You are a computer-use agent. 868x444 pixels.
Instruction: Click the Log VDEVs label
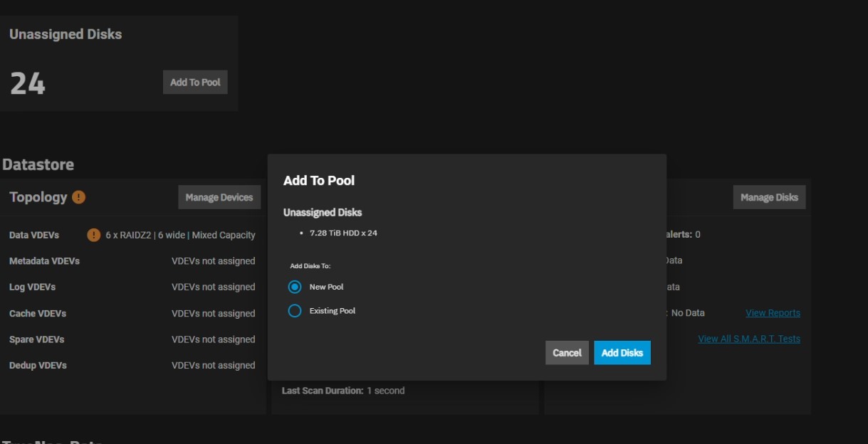click(x=32, y=287)
